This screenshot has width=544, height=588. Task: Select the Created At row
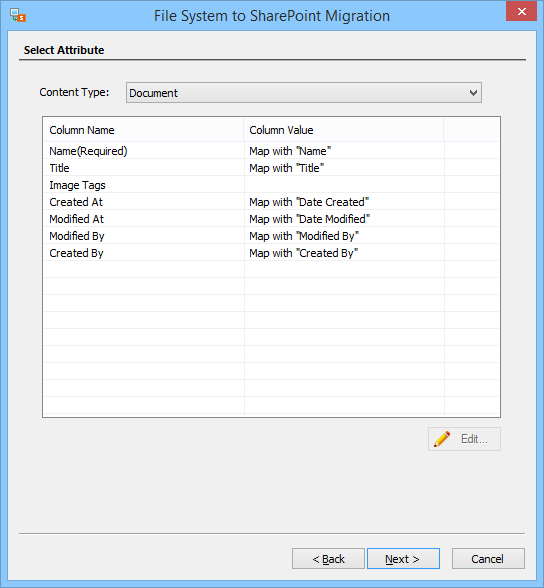[x=271, y=202]
